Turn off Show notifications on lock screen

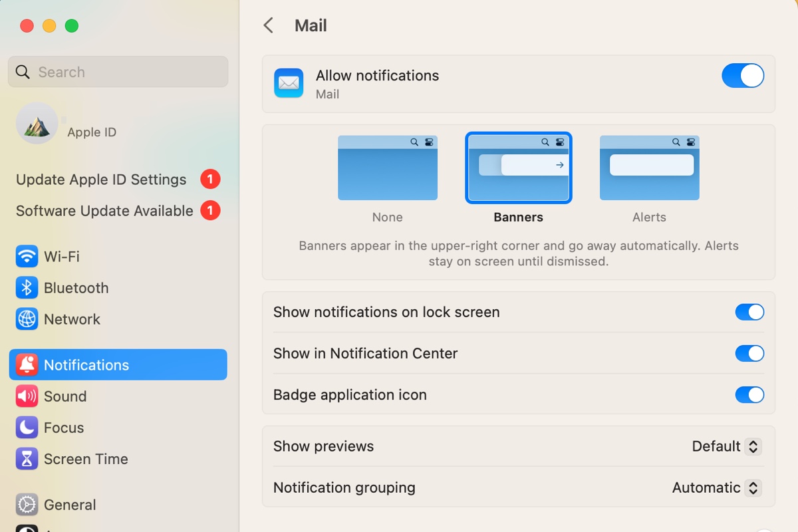coord(750,312)
